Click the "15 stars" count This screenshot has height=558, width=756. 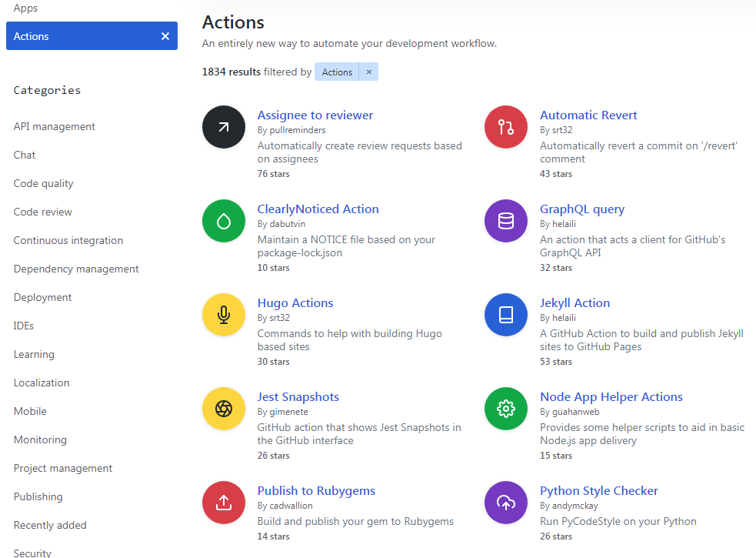click(556, 456)
